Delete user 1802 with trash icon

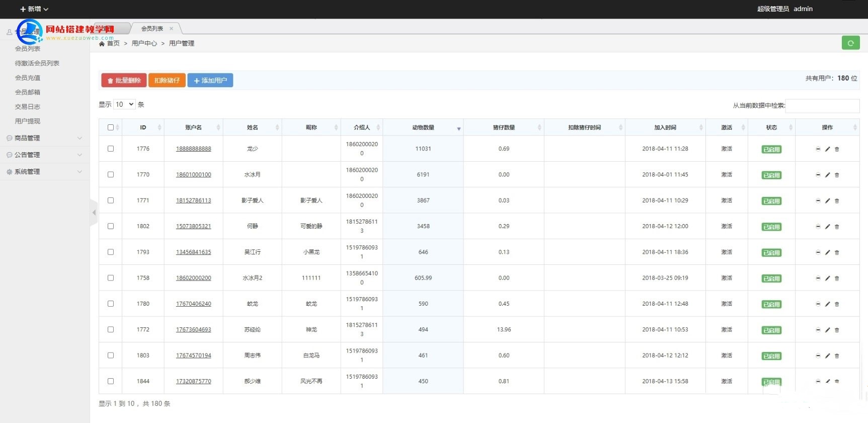[837, 227]
